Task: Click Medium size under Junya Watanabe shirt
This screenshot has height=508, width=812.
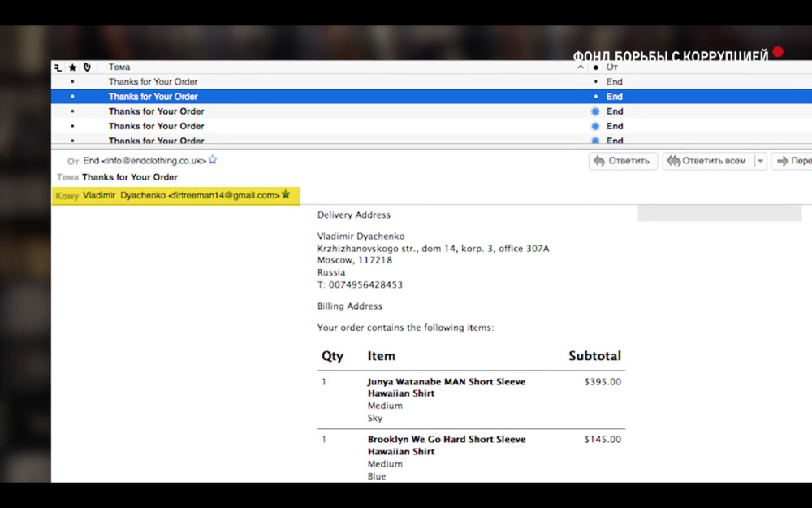Action: (x=385, y=406)
